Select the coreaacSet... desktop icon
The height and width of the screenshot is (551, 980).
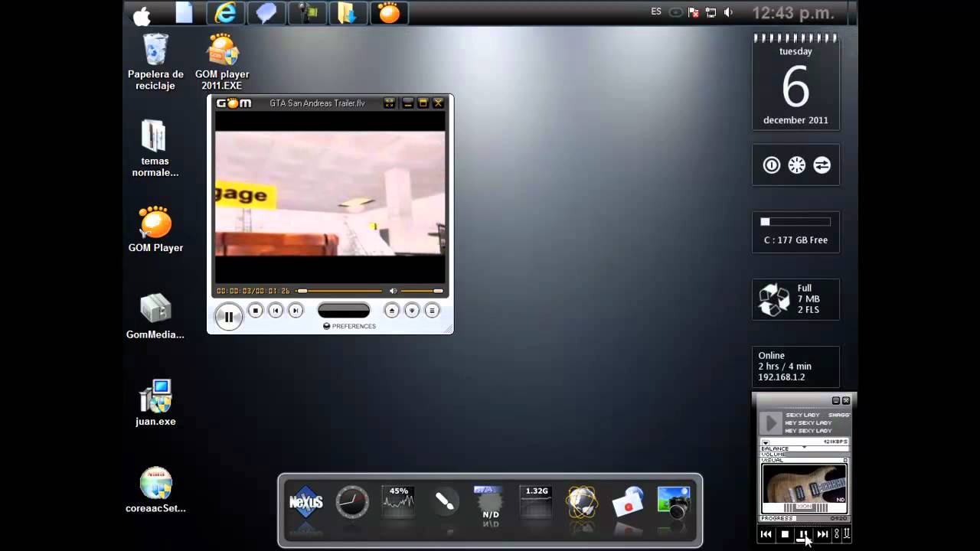[155, 490]
